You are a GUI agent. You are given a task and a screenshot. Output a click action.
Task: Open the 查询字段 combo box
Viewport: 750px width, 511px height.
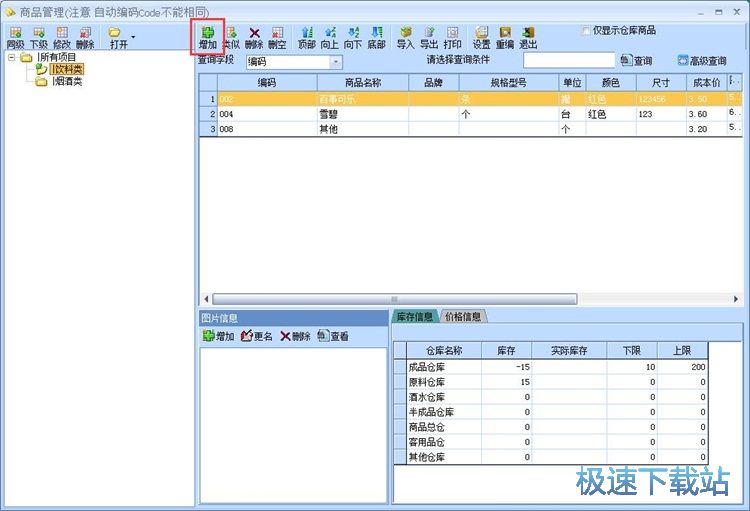[x=294, y=62]
